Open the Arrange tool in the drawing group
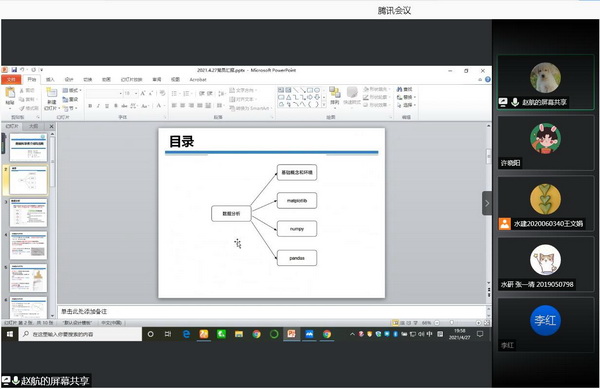600x389 pixels. [335, 96]
